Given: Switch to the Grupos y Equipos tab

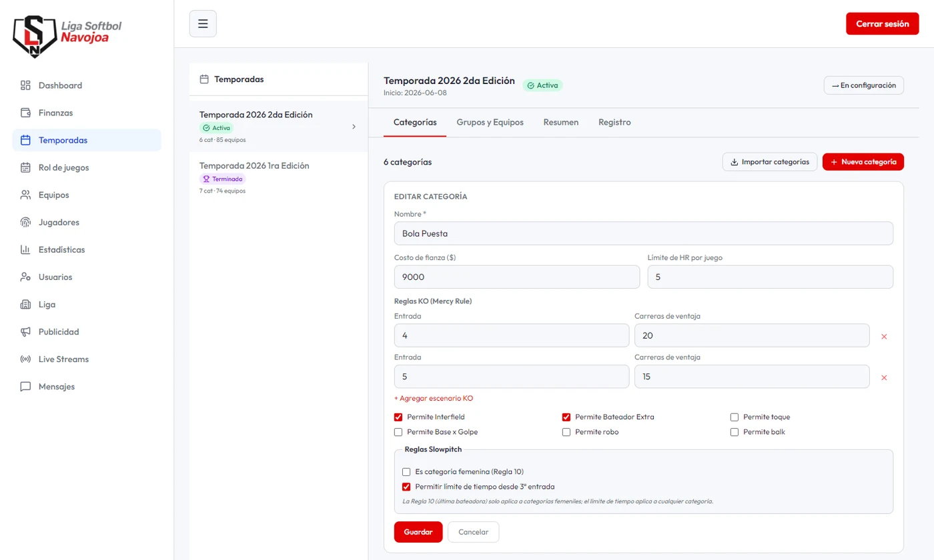Looking at the screenshot, I should point(490,123).
